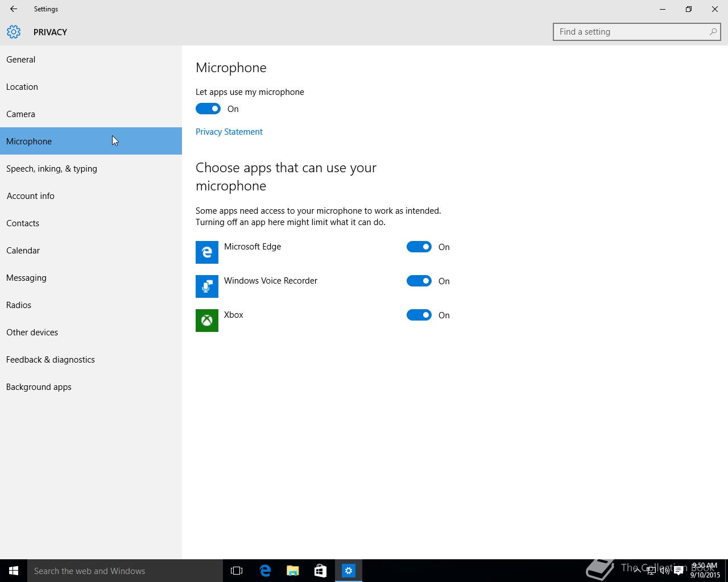Click the Microsoft Edge app name
The height and width of the screenshot is (582, 728).
point(253,247)
